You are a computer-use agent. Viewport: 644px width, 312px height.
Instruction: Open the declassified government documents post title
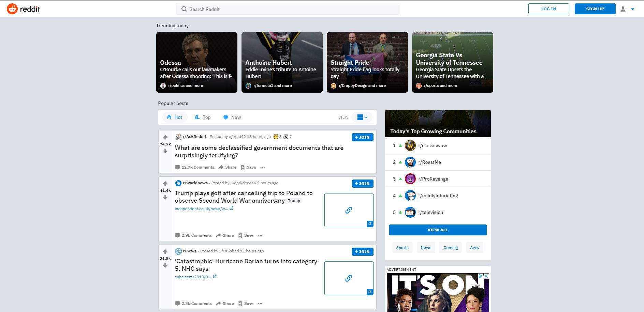coord(259,152)
